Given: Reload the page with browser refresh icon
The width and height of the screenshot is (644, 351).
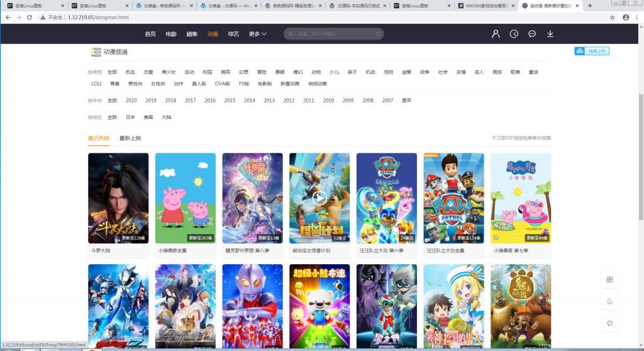Looking at the screenshot, I should (x=30, y=17).
